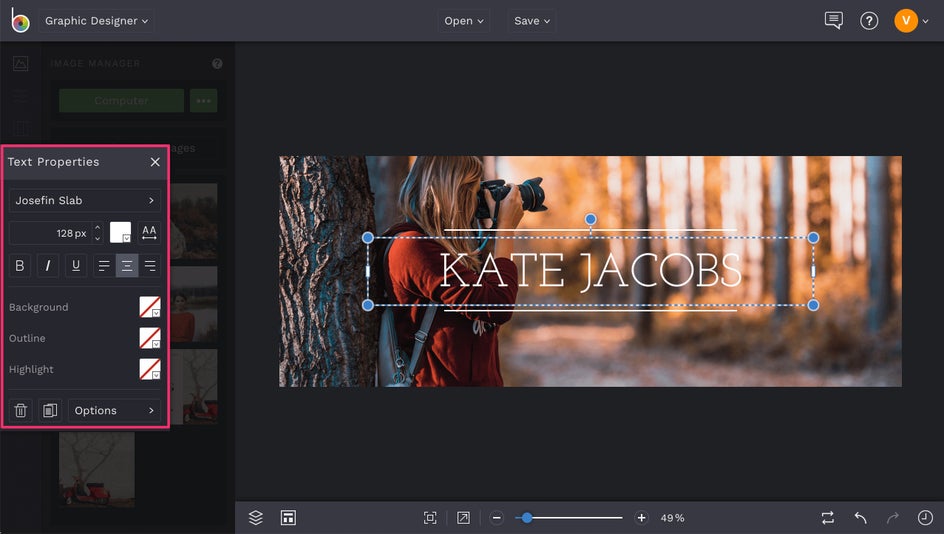Toggle underline text style
The image size is (944, 534).
click(x=76, y=266)
